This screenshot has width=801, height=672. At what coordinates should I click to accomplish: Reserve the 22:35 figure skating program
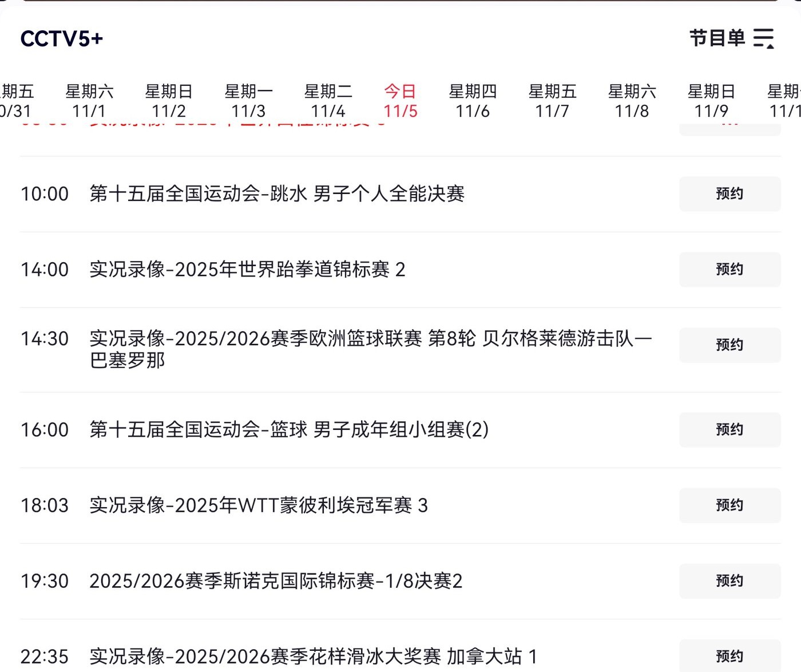point(729,656)
